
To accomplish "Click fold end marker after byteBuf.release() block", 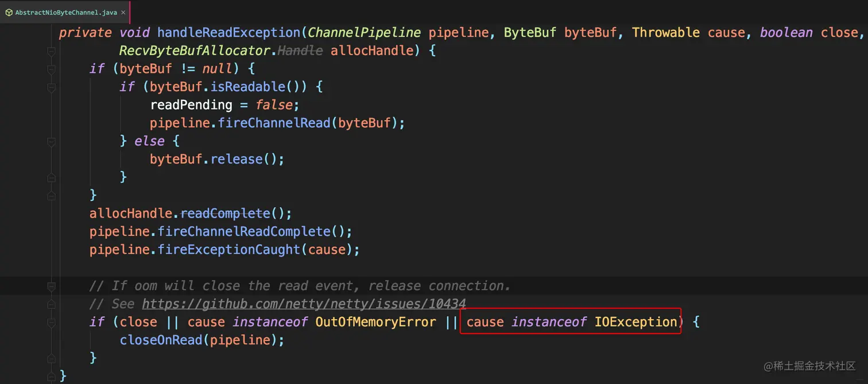I will tap(51, 178).
